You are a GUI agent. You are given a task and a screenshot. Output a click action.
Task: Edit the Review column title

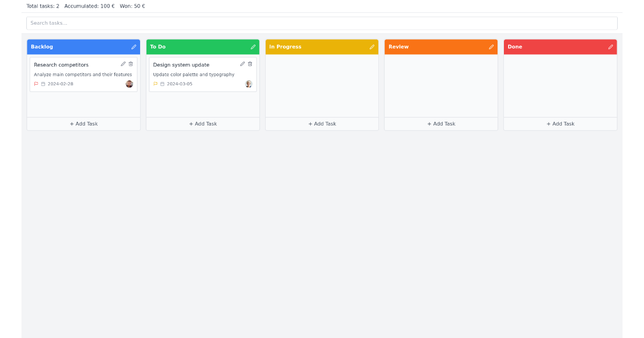491,47
